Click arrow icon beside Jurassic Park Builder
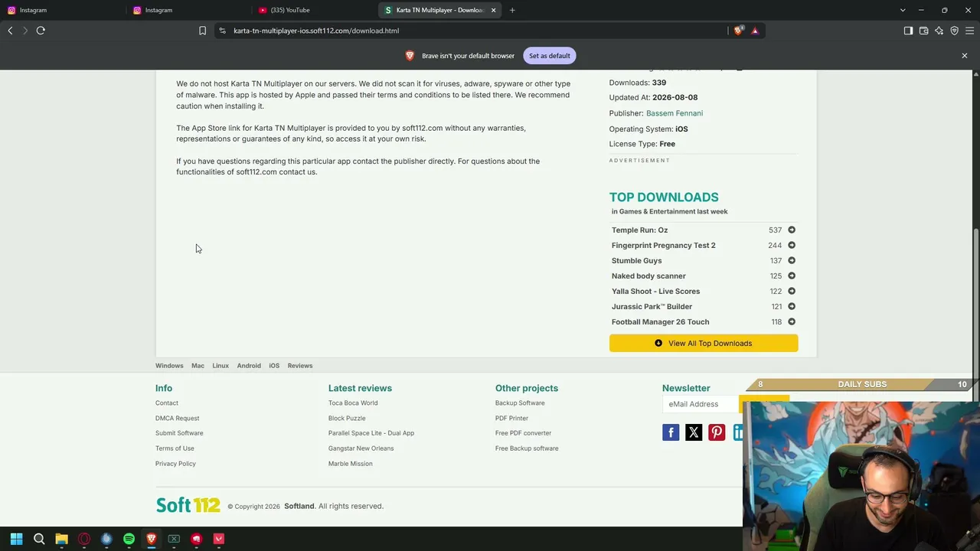The image size is (980, 551). point(792,306)
